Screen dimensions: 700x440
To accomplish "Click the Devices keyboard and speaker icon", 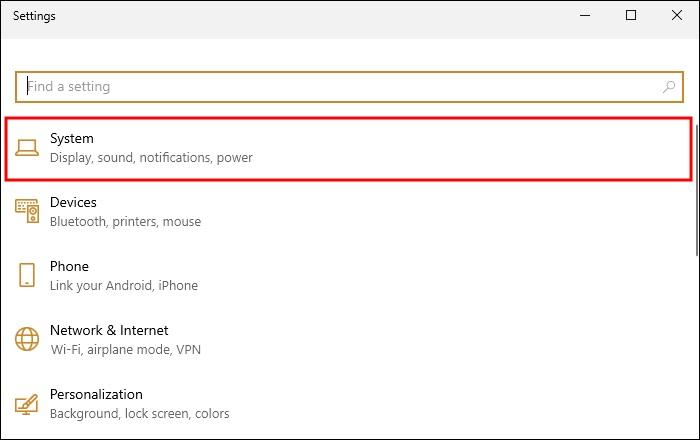I will 27,211.
